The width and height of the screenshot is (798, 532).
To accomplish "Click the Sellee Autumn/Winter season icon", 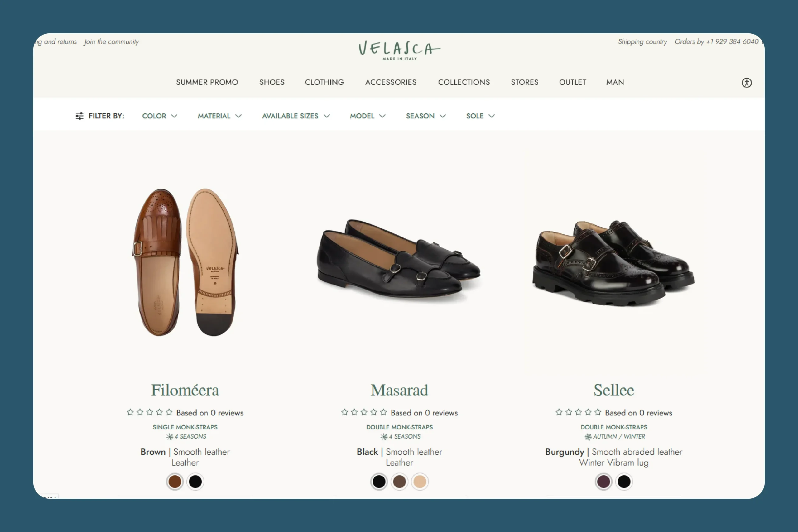I will [588, 437].
